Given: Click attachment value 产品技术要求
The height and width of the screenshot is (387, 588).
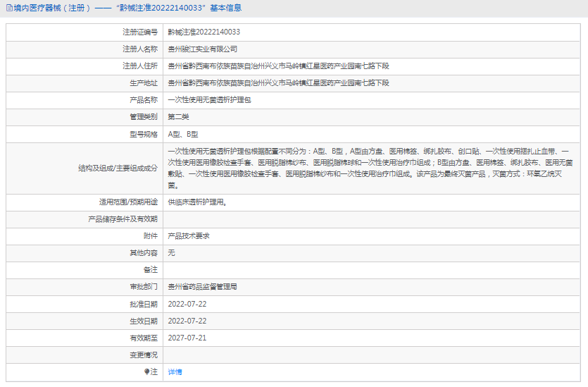Looking at the screenshot, I should (188, 236).
